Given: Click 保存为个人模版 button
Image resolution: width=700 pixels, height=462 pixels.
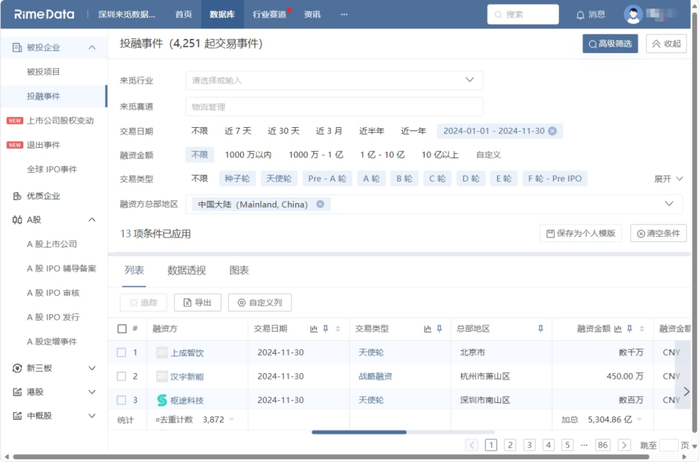Looking at the screenshot, I should click(x=580, y=233).
